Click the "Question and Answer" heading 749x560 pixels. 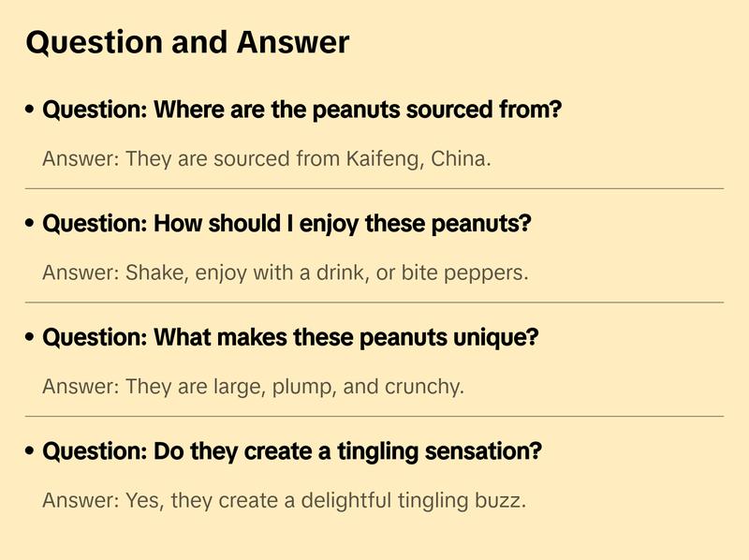(187, 42)
